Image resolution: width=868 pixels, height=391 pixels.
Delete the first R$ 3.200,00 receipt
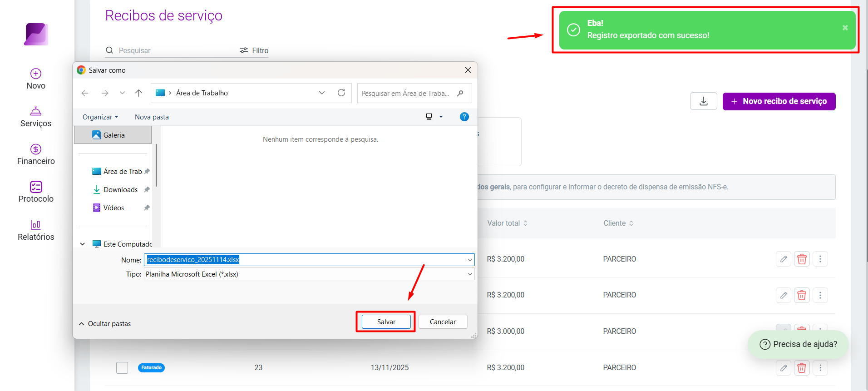(x=802, y=259)
